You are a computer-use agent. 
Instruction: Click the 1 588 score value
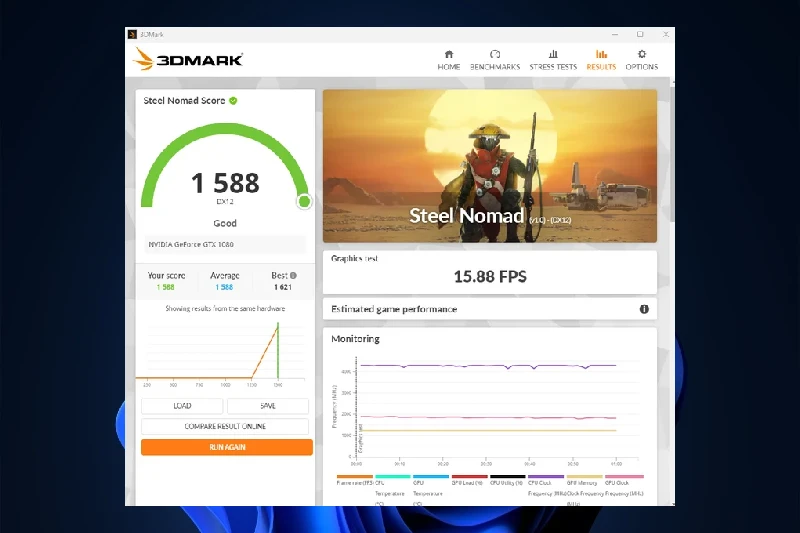click(x=225, y=183)
